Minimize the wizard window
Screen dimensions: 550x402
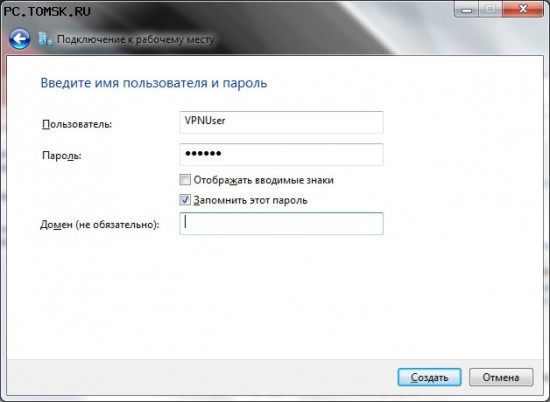point(467,9)
